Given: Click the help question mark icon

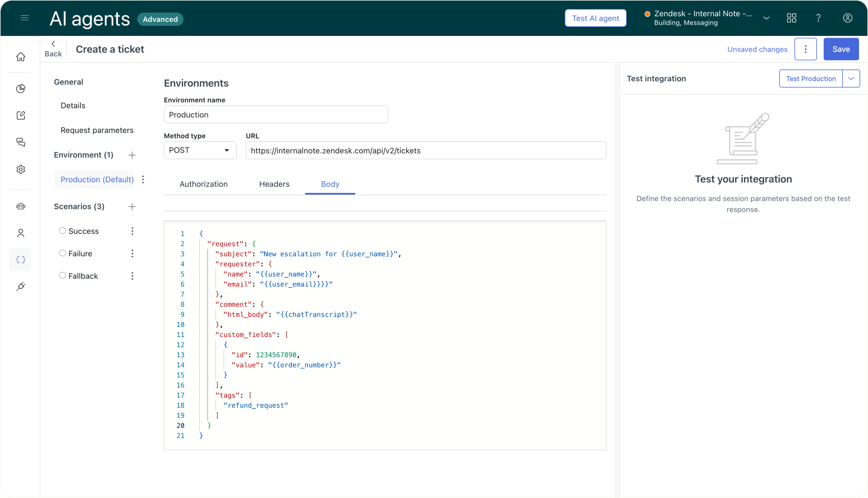Looking at the screenshot, I should coord(819,18).
